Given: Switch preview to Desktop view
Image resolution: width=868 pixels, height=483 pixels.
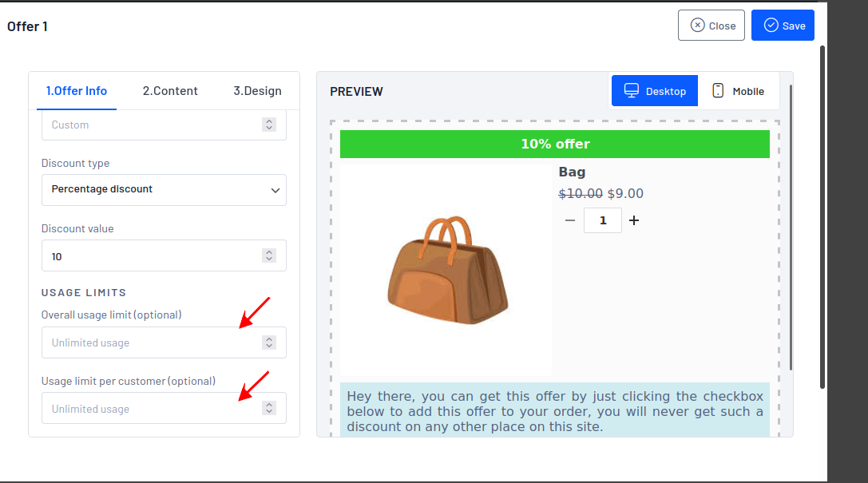Looking at the screenshot, I should (655, 91).
